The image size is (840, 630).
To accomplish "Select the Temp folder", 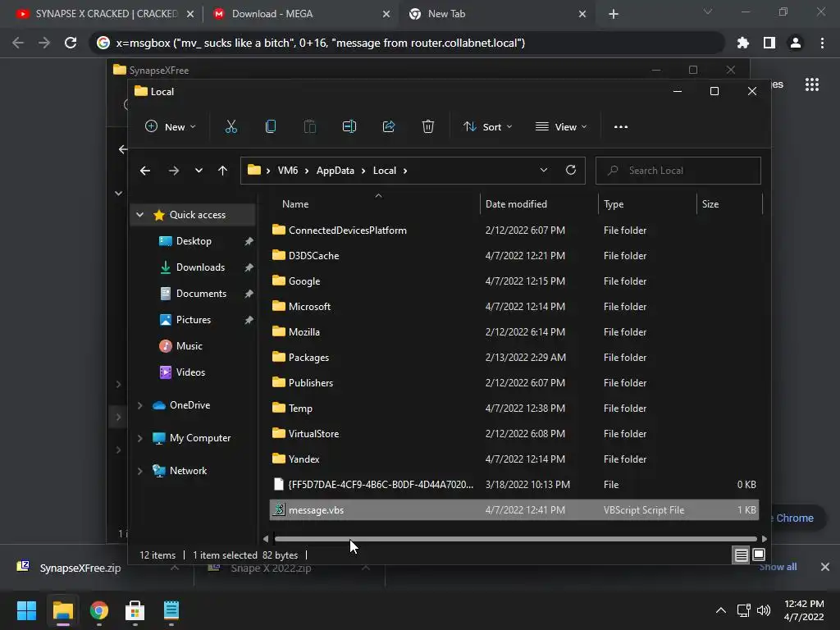I will 514,409.
